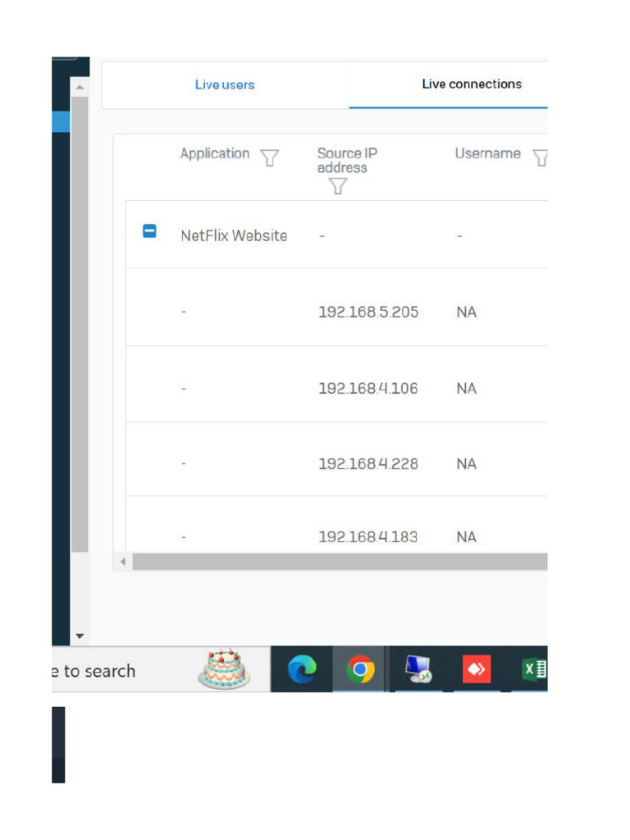Click the NetFlix Website application name
This screenshot has width=630, height=840.
[234, 235]
